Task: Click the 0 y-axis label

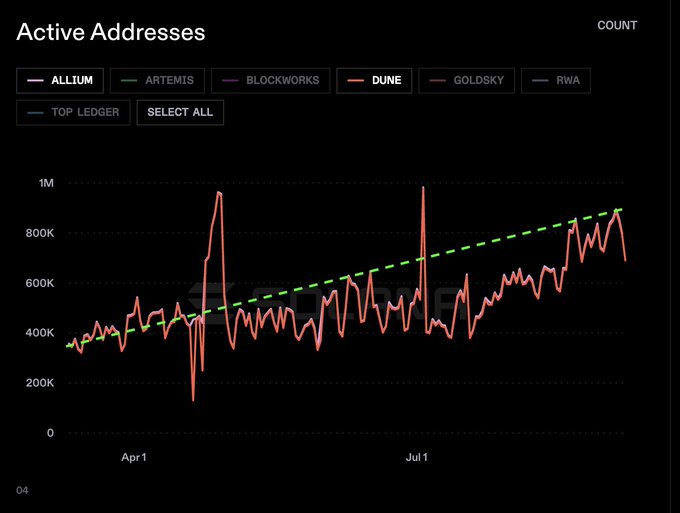Action: (x=50, y=433)
